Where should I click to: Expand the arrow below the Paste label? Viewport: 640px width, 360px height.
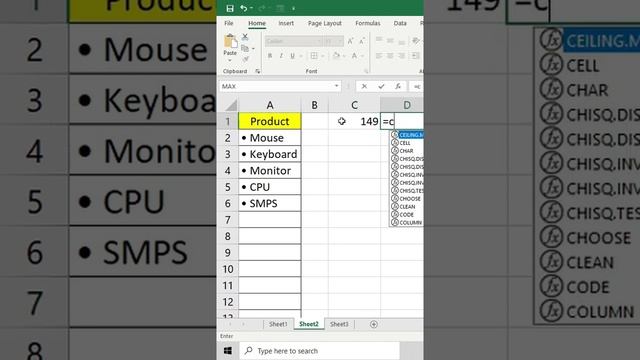coord(230,60)
